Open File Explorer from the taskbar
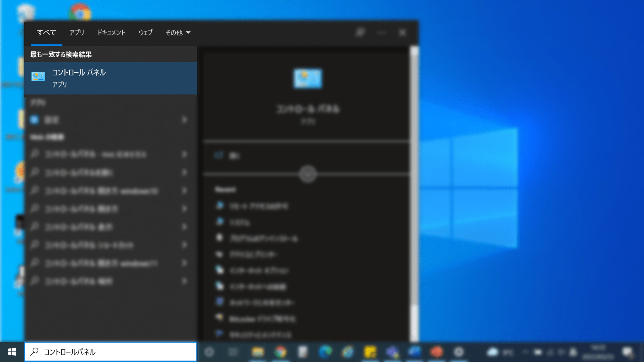 [x=258, y=352]
